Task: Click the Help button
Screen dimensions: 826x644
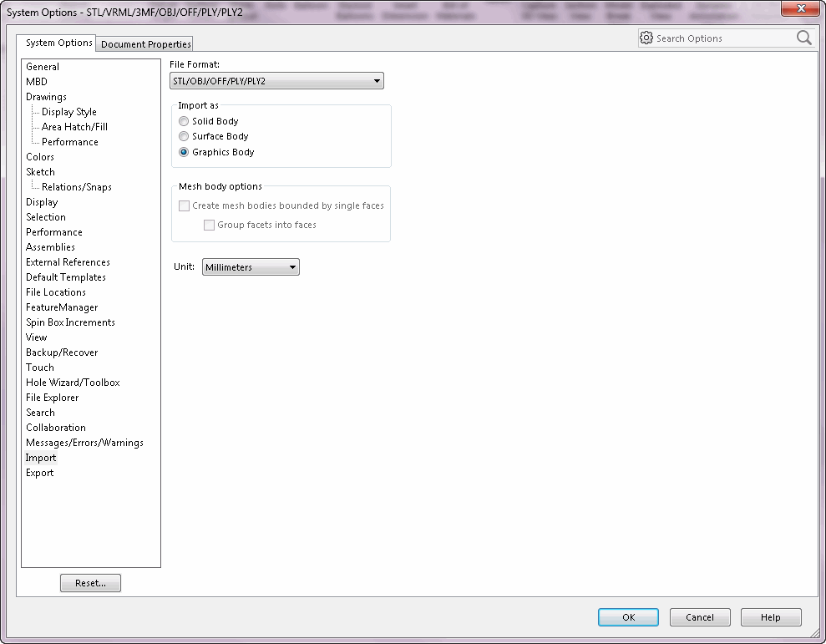Action: pyautogui.click(x=771, y=617)
